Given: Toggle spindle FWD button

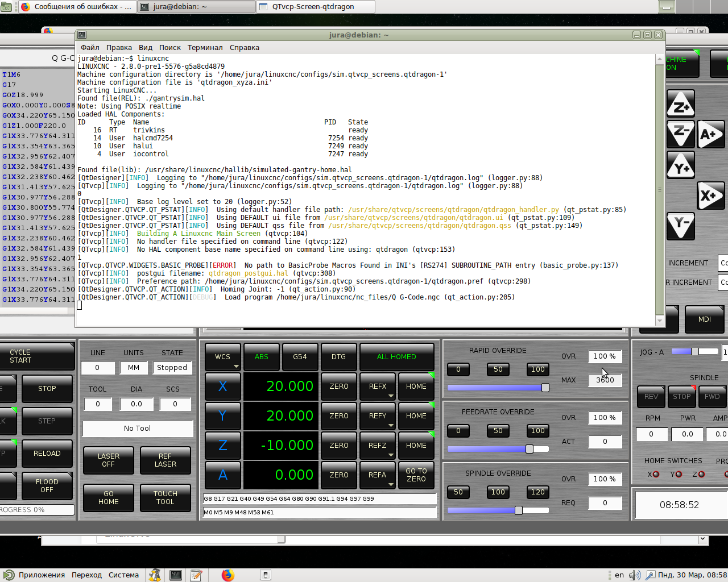Looking at the screenshot, I should tap(712, 397).
